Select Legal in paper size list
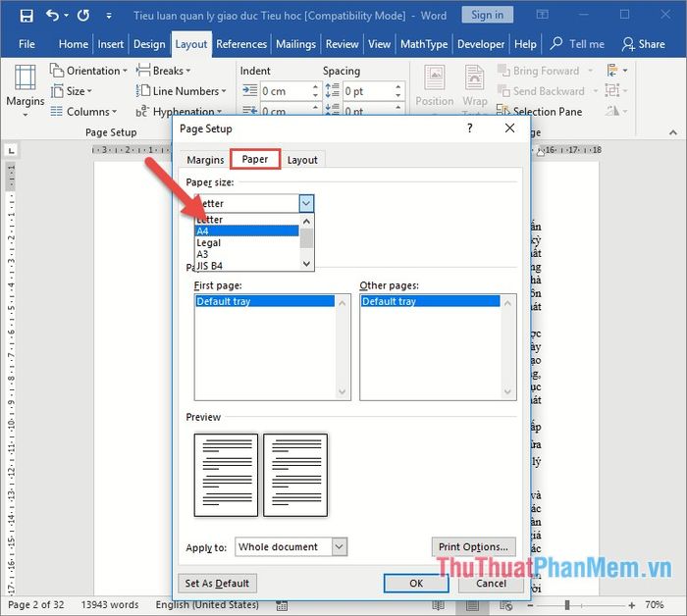Screen dimensions: 687x616 point(246,242)
